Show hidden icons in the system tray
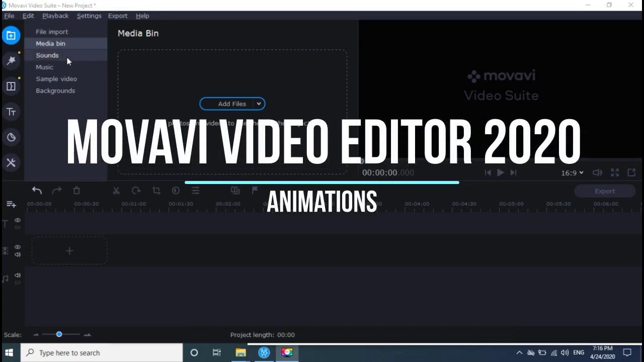This screenshot has height=362, width=644. pyautogui.click(x=519, y=353)
